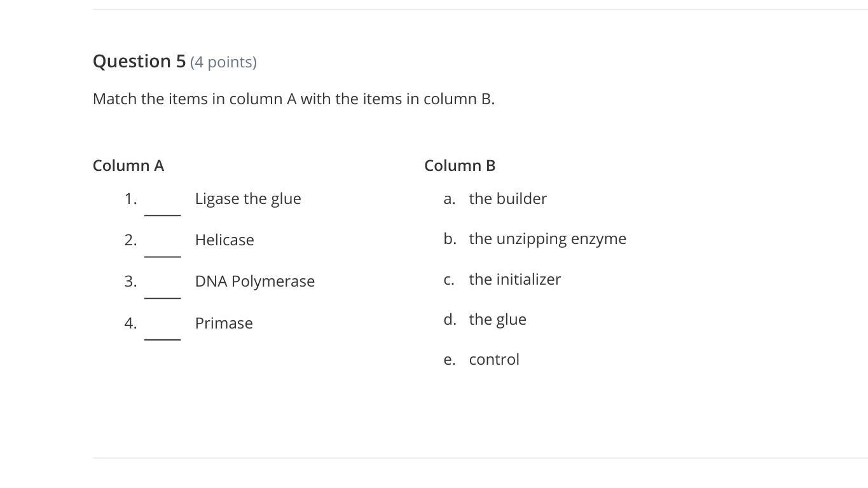
Task: Click the Primase label
Action: coord(224,323)
